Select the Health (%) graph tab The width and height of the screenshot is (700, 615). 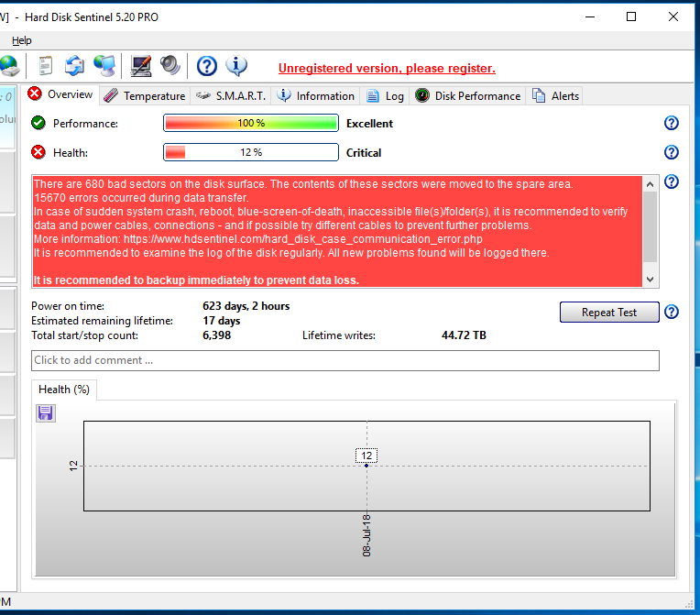click(x=64, y=390)
